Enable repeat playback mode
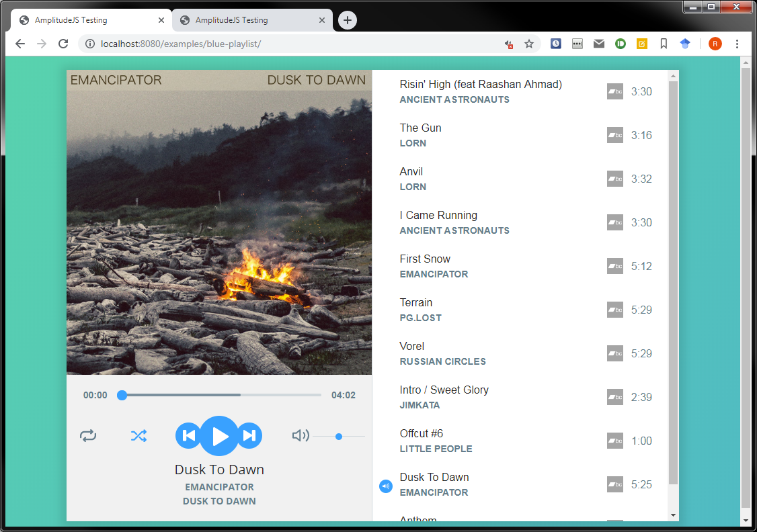This screenshot has height=532, width=757. pos(88,435)
